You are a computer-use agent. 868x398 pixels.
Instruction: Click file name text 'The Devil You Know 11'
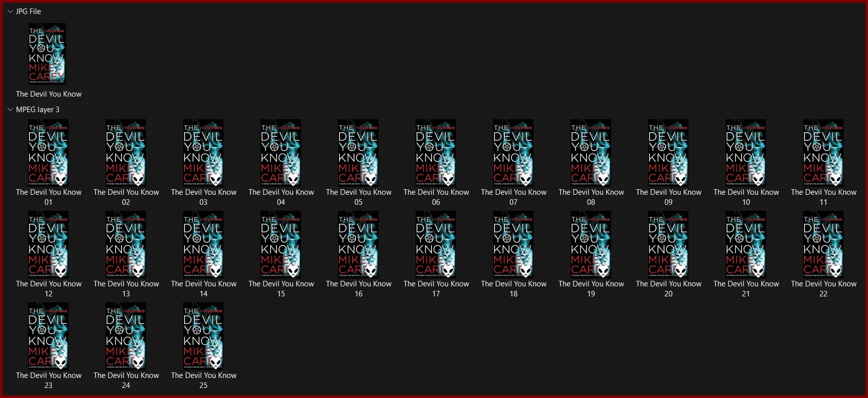(823, 197)
